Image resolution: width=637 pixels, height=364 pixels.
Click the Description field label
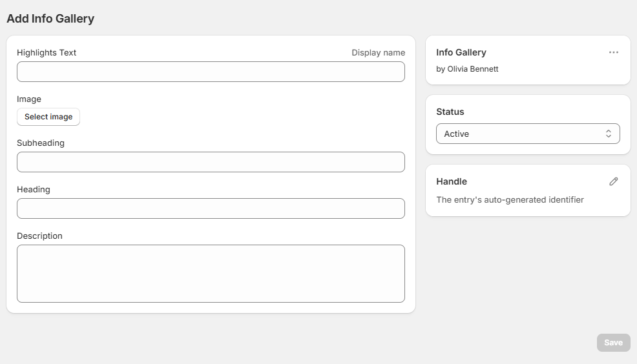(39, 236)
